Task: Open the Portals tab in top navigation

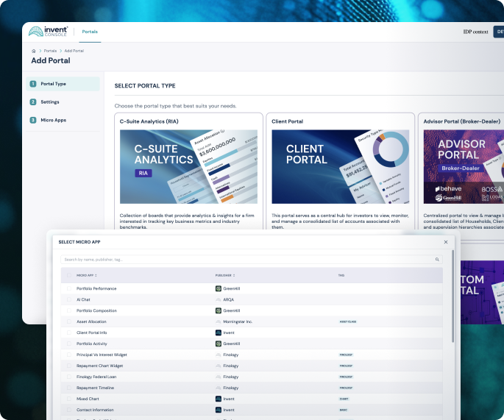Action: click(90, 32)
